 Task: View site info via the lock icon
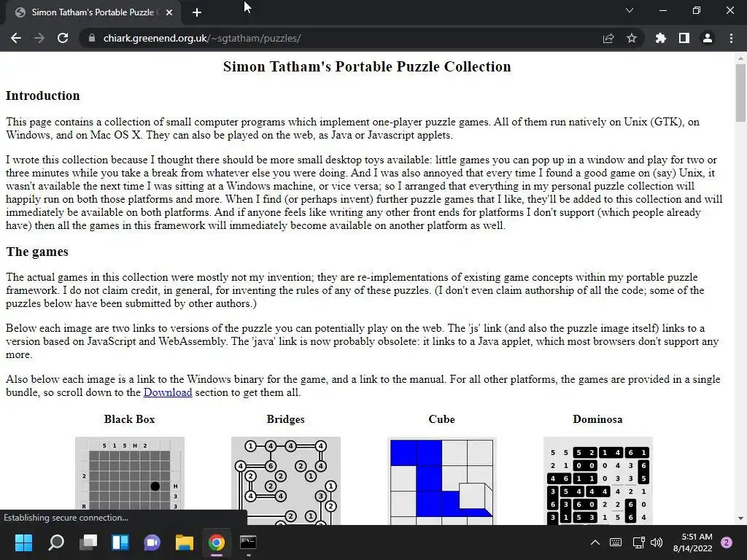point(91,38)
